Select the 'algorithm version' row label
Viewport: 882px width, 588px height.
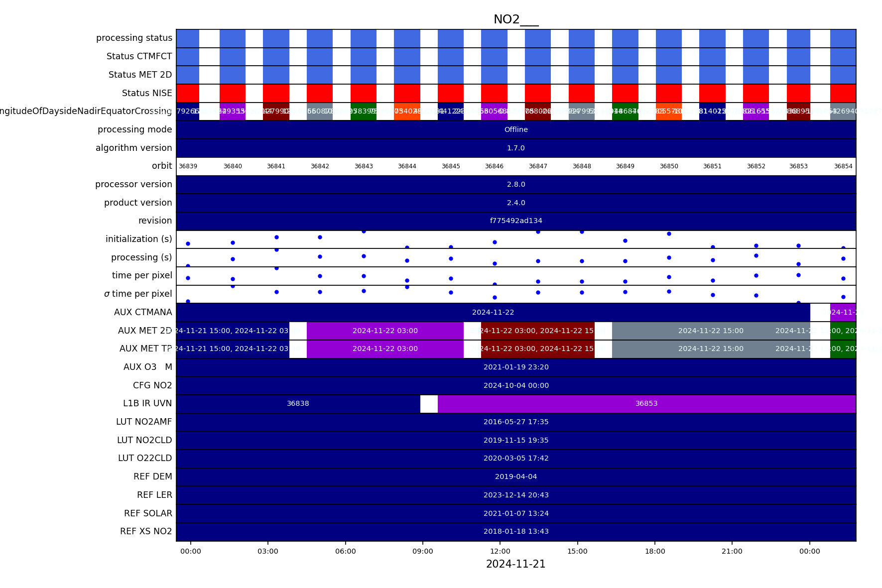pos(133,148)
